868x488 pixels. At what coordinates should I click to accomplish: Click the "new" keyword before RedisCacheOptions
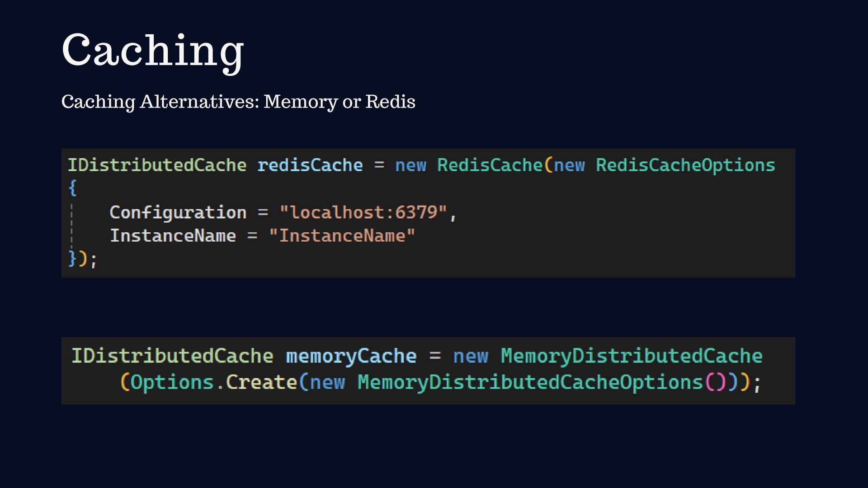(569, 165)
